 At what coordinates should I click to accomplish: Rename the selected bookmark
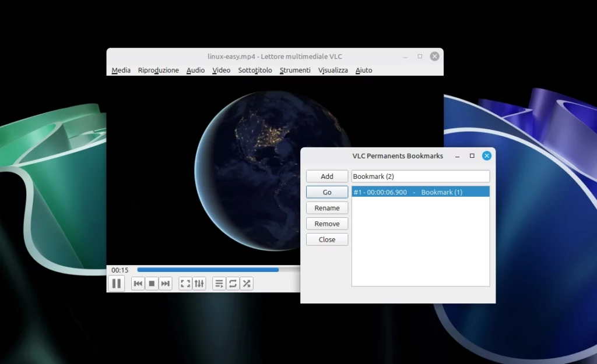click(326, 208)
